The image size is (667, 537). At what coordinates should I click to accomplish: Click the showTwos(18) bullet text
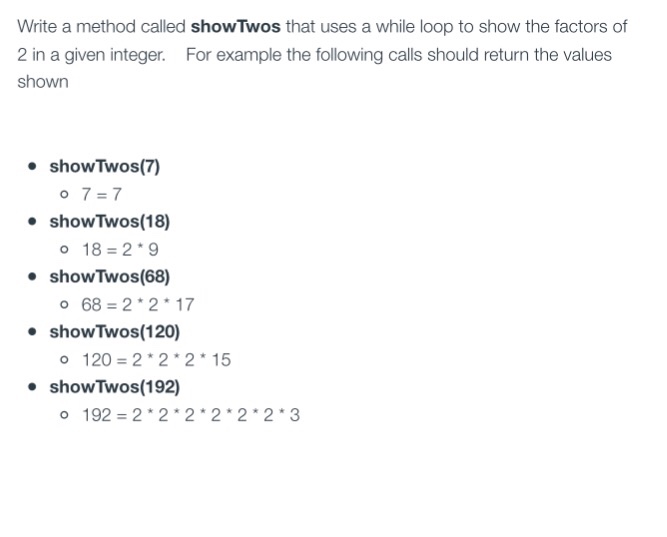[x=109, y=221]
